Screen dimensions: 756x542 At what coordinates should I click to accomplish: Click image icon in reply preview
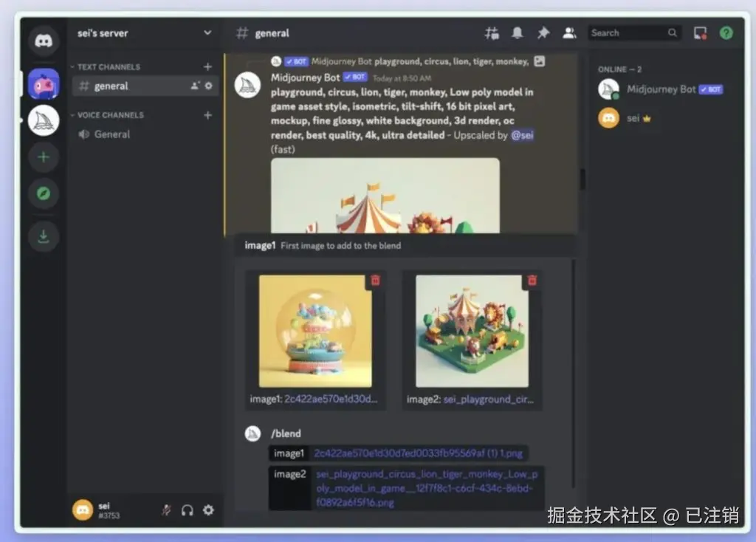click(x=540, y=61)
